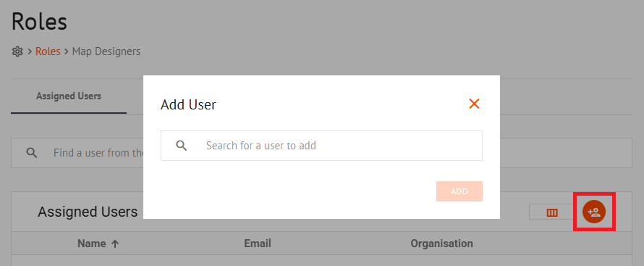The height and width of the screenshot is (266, 644).
Task: Click the Assigned Users table heading
Action: click(x=88, y=212)
